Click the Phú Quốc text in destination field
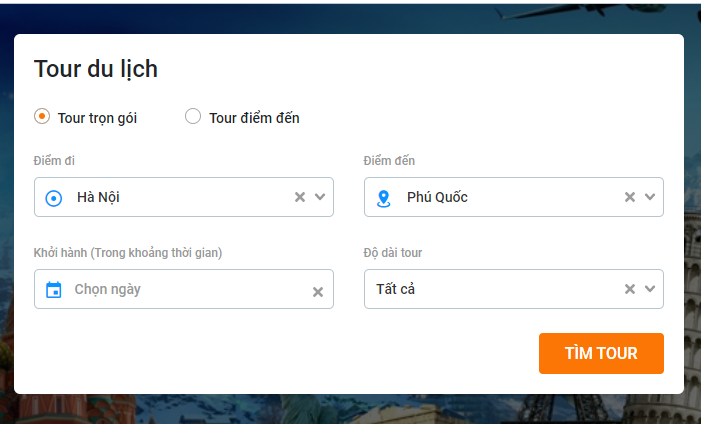 point(437,197)
